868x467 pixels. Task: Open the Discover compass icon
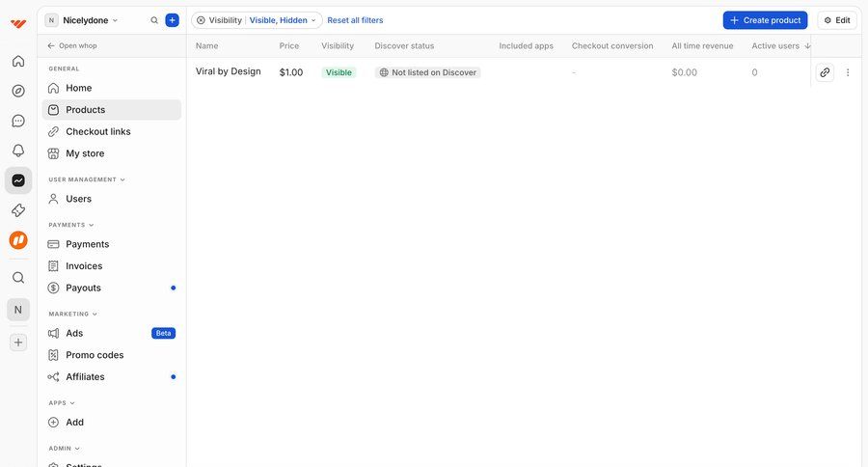tap(18, 91)
